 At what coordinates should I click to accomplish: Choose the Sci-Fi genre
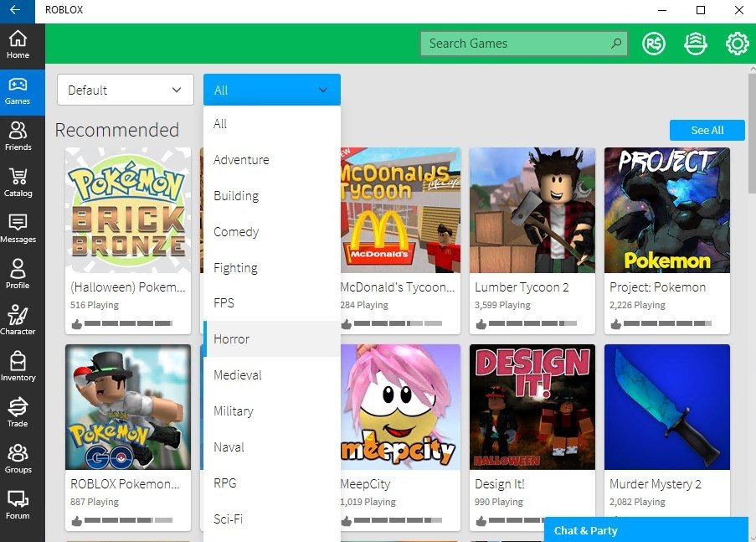272,519
